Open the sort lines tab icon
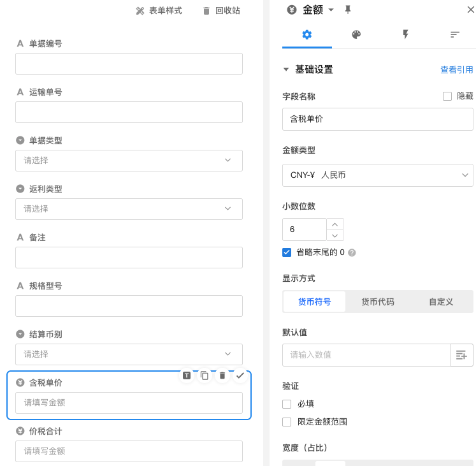This screenshot has width=476, height=466. coord(455,34)
